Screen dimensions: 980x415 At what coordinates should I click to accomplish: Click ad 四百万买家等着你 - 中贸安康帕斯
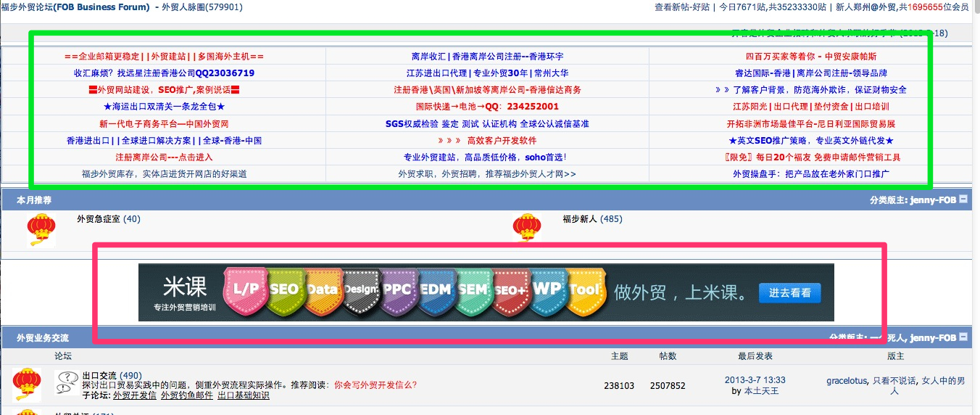click(811, 56)
